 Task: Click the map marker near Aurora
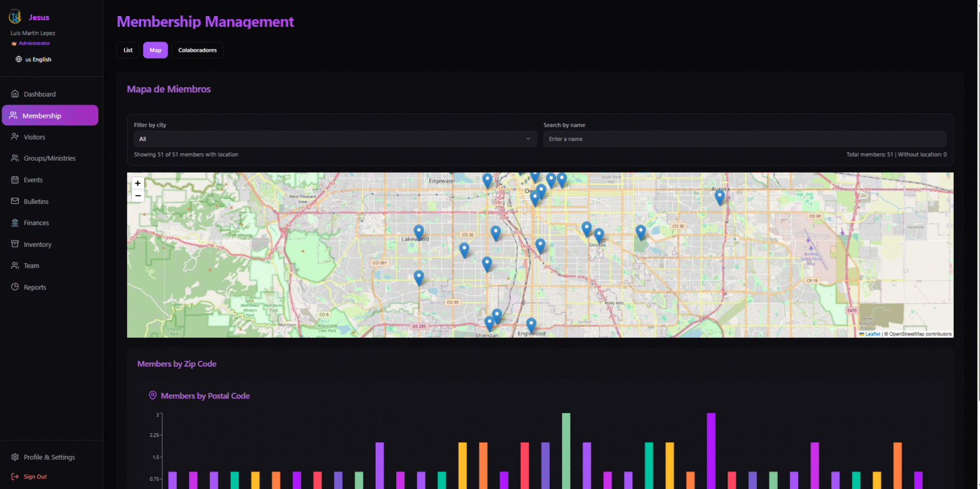(x=719, y=197)
